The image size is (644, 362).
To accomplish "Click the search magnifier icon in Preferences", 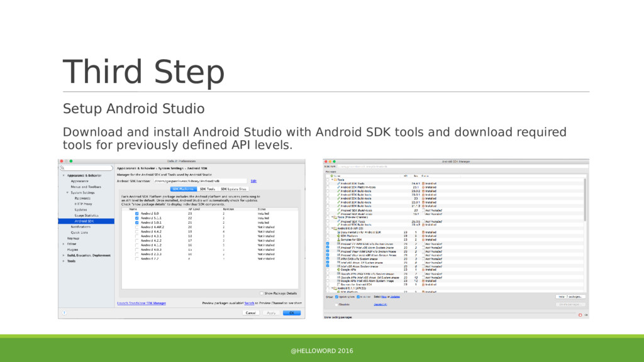I will click(x=63, y=168).
